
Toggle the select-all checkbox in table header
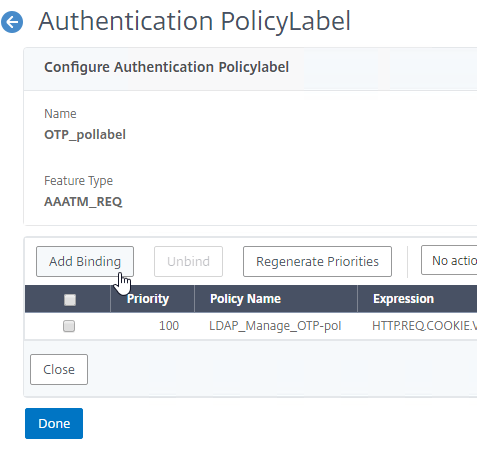(70, 300)
